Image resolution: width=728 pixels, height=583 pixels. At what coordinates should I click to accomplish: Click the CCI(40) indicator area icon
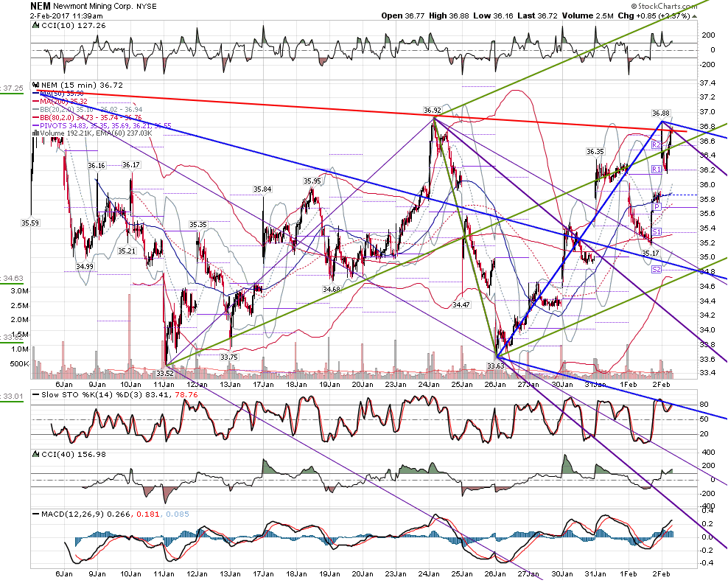point(35,454)
